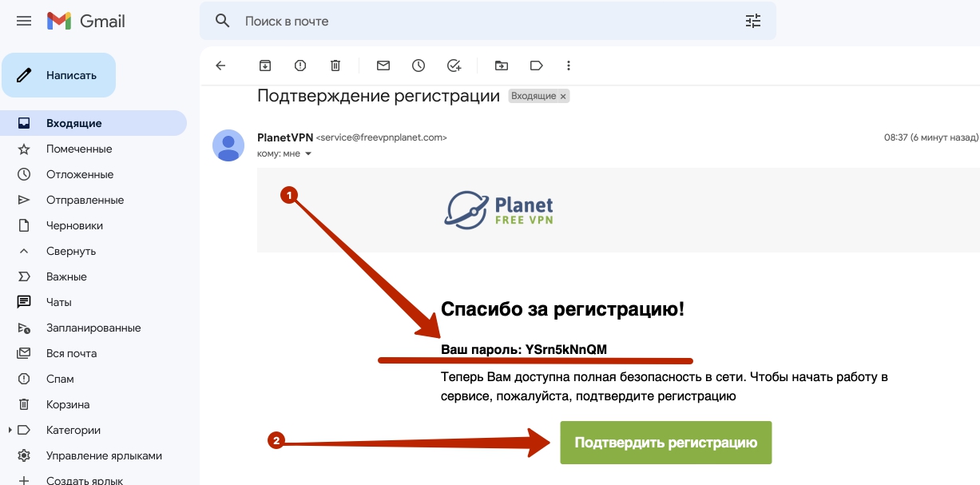Viewport: 980px width, 485px height.
Task: Click the search magnifier icon
Action: pyautogui.click(x=223, y=21)
